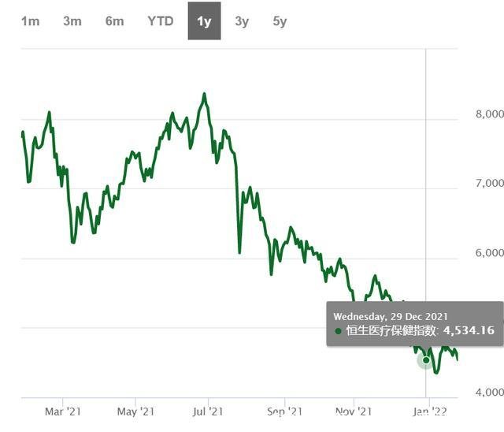Click the Mar '21 axis label
This screenshot has width=504, height=432.
[x=64, y=411]
